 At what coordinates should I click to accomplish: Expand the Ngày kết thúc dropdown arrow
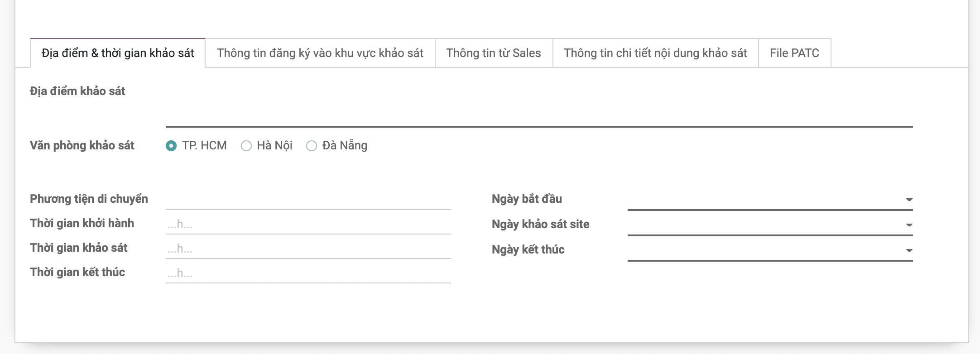coord(908,250)
